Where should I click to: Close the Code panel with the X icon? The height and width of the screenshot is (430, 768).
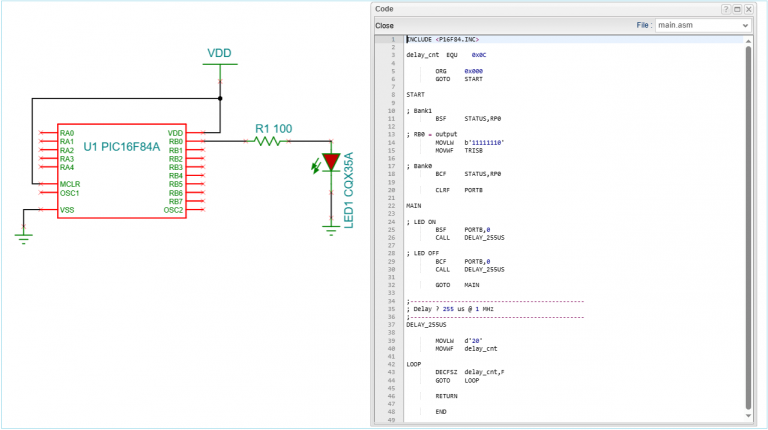748,9
